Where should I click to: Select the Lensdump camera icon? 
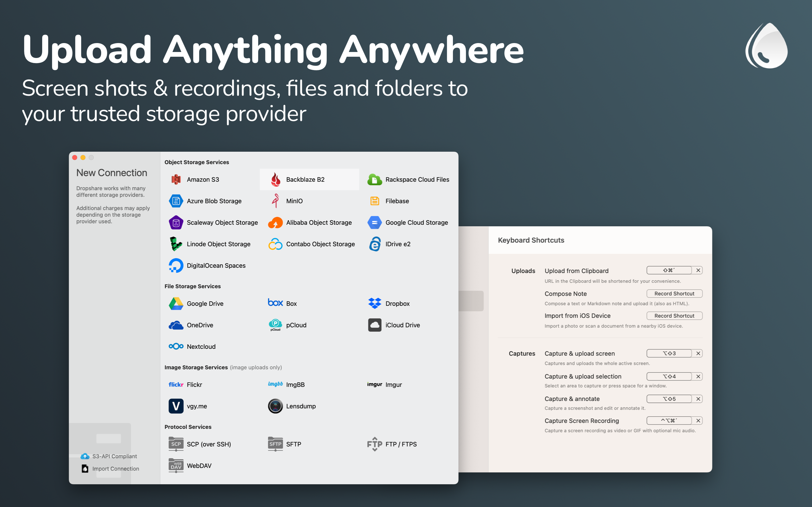coord(275,406)
